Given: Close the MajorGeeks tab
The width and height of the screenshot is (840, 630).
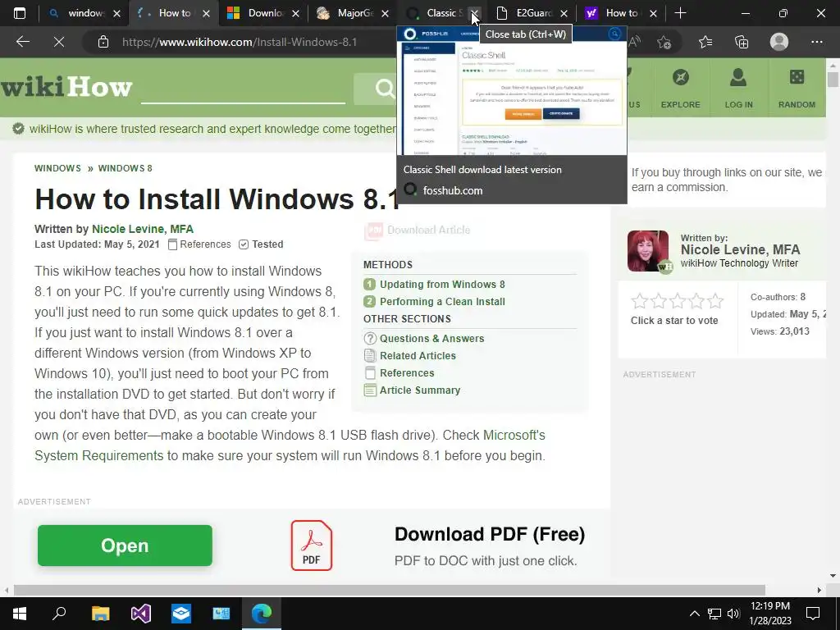Looking at the screenshot, I should coord(385,13).
